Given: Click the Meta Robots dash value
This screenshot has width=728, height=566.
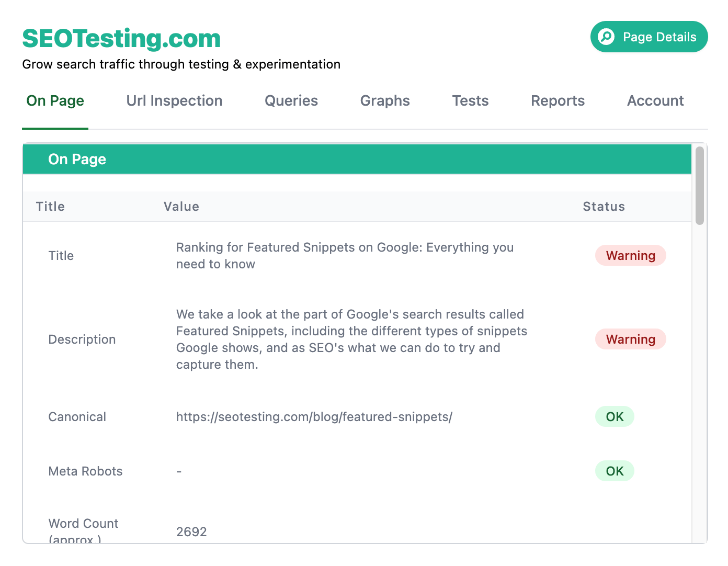Looking at the screenshot, I should [179, 471].
